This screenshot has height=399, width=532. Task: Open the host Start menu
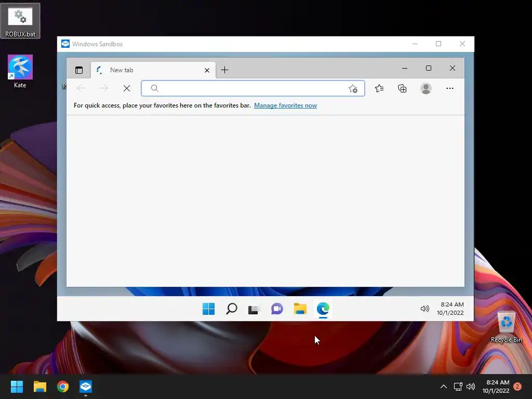17,387
